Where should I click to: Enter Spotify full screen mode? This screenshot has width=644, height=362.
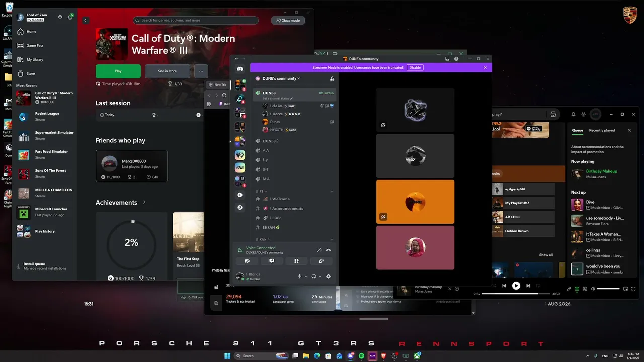point(633,289)
